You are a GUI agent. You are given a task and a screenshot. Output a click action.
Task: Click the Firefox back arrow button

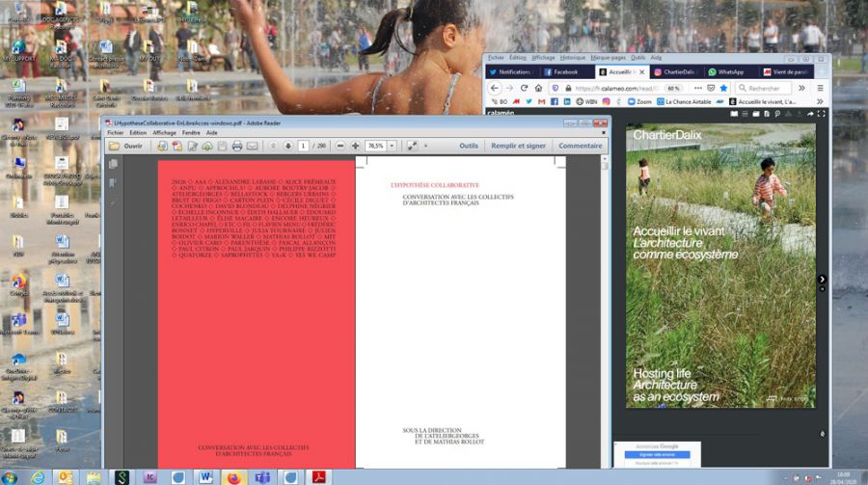coord(495,88)
